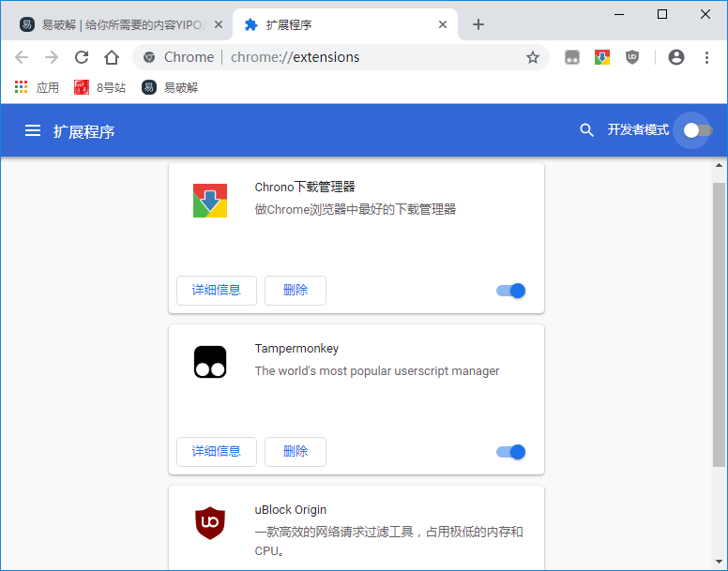Disable the Chrono下载管理器 extension switch
Screen dimensions: 728x571
click(x=510, y=291)
